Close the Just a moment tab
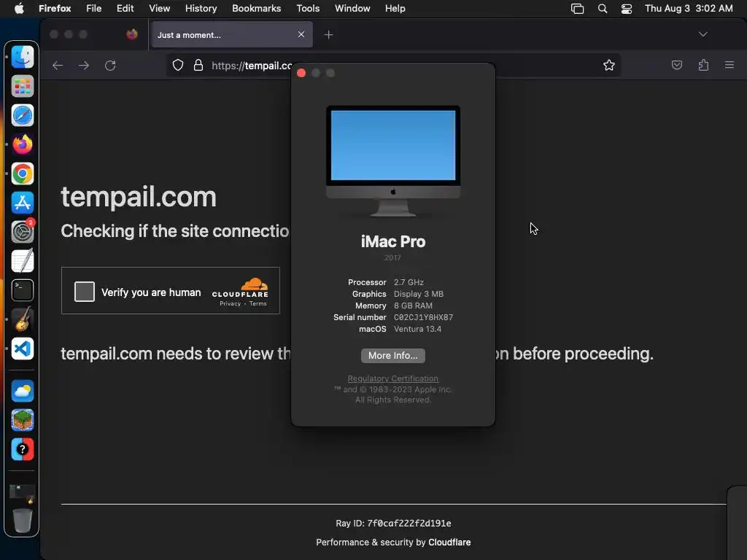 301,34
